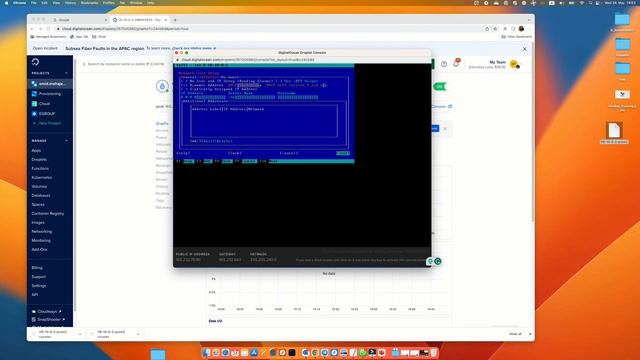Open Support in the sidebar
This screenshot has width=640, height=360.
tap(38, 277)
